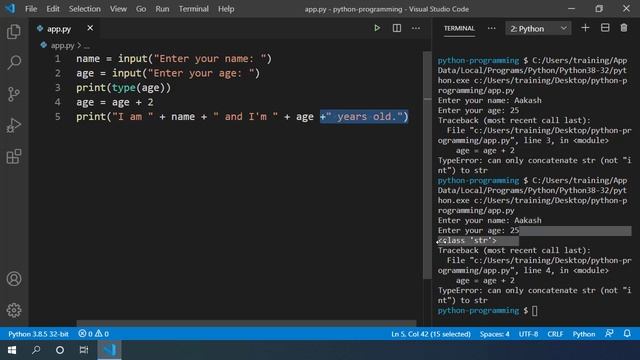The height and width of the screenshot is (360, 640).
Task: Click line number 2 in the gutter
Action: tap(58, 73)
